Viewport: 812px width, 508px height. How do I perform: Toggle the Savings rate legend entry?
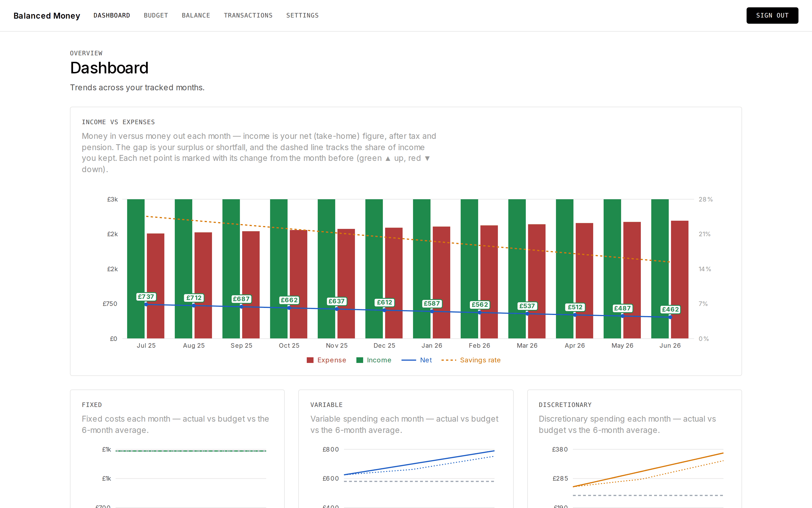[471, 360]
